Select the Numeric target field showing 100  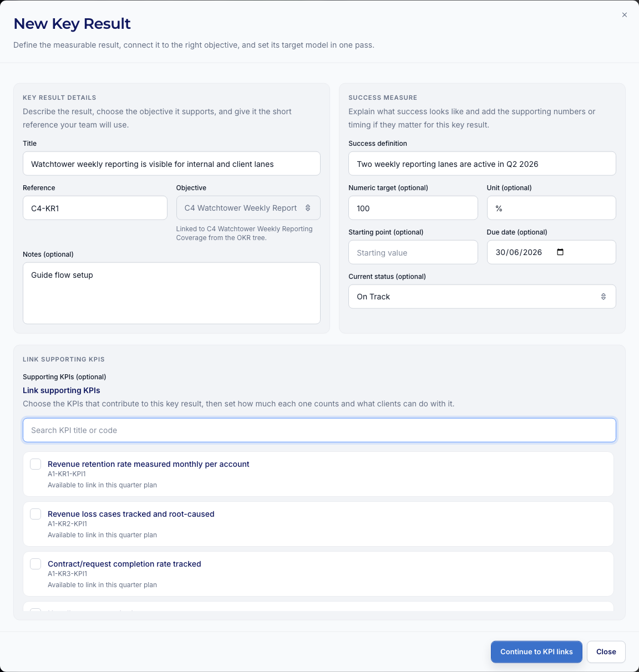[x=413, y=207]
